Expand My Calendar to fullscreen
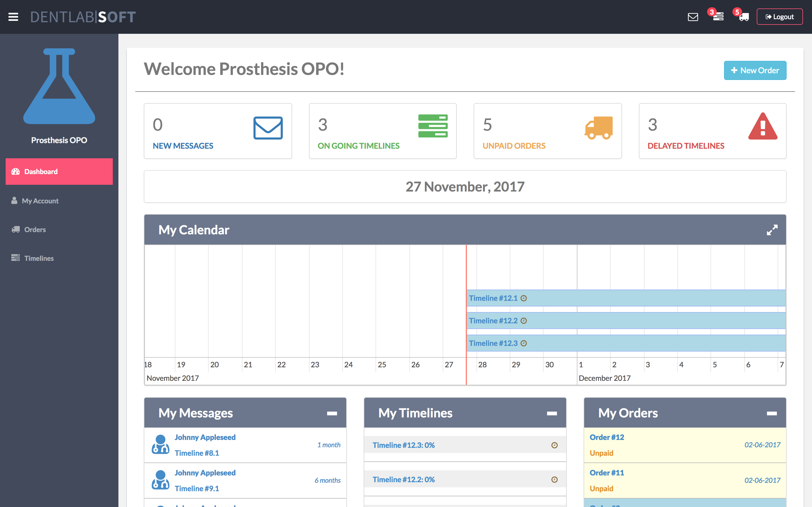The height and width of the screenshot is (507, 812). pyautogui.click(x=772, y=230)
